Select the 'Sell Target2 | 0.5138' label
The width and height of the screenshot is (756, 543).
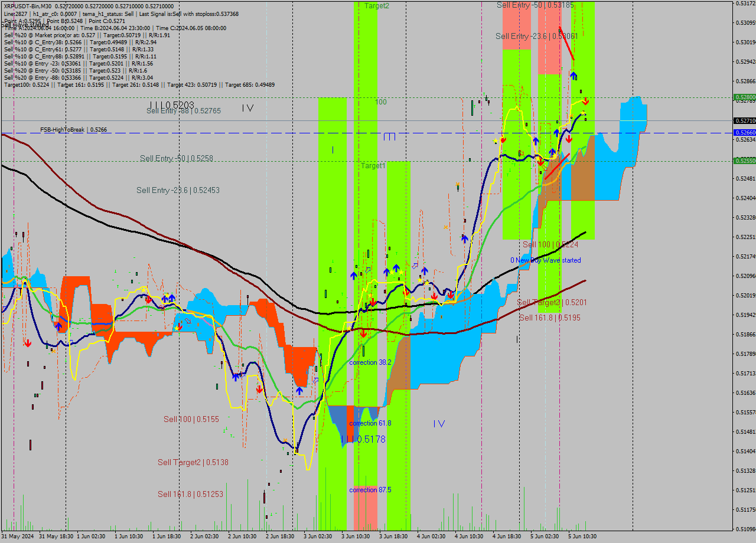pyautogui.click(x=193, y=463)
